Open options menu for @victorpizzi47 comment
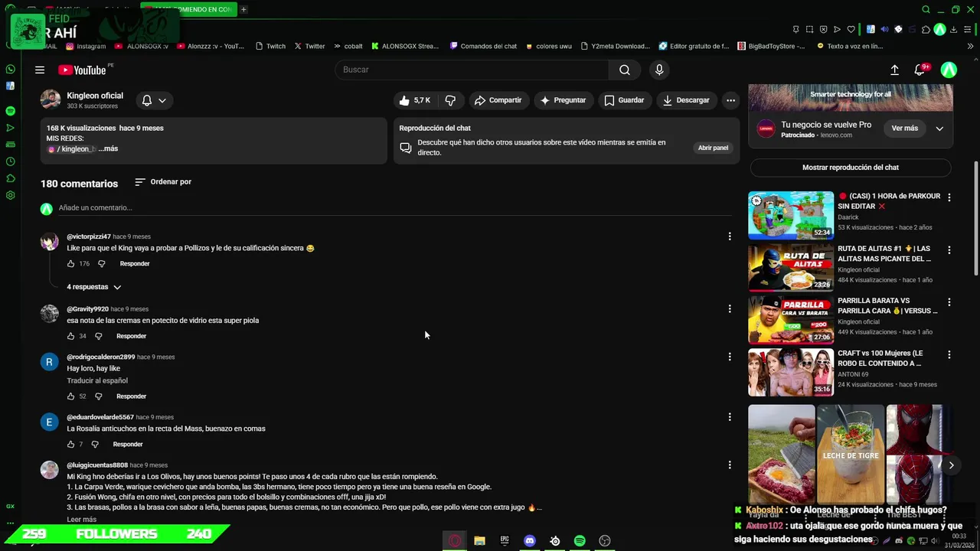This screenshot has height=551, width=980. [729, 236]
